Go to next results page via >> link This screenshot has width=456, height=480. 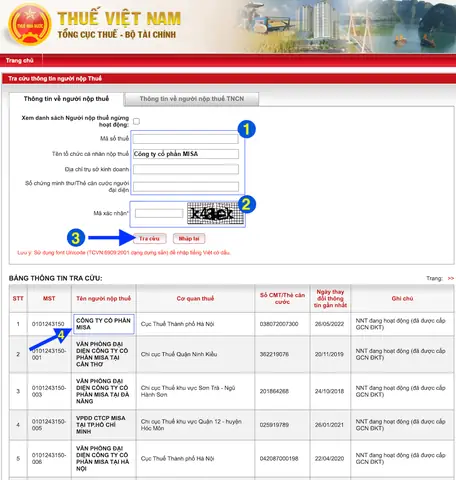point(451,278)
